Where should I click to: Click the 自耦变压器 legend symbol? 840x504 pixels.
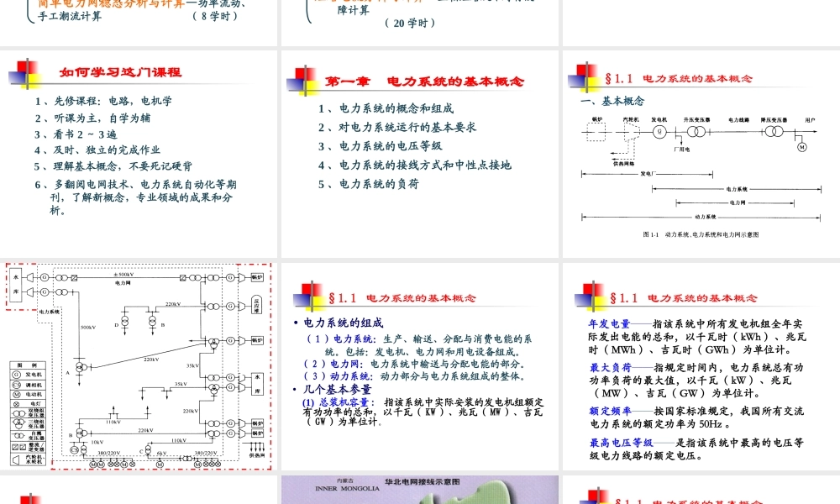(18, 435)
